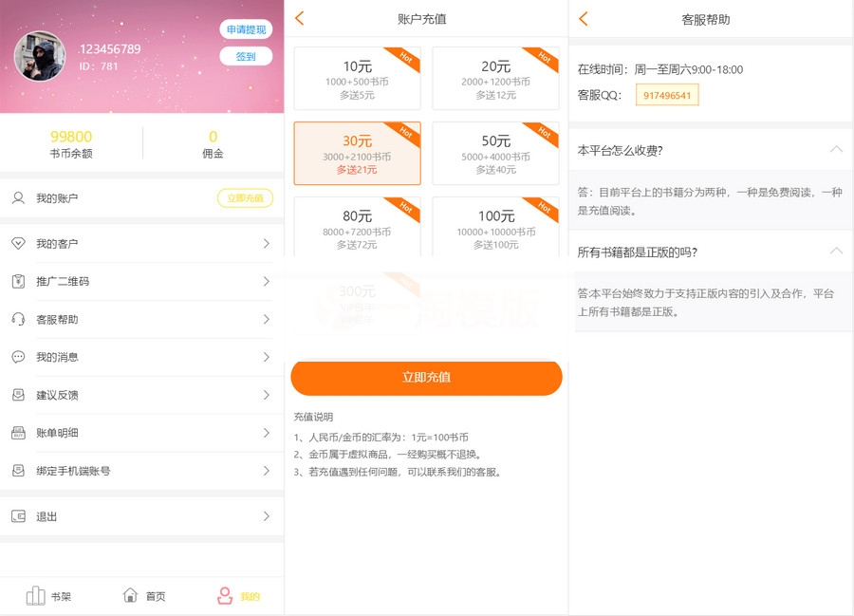Image resolution: width=854 pixels, height=616 pixels.
Task: Choose the 100元 recharge option
Action: pyautogui.click(x=493, y=228)
